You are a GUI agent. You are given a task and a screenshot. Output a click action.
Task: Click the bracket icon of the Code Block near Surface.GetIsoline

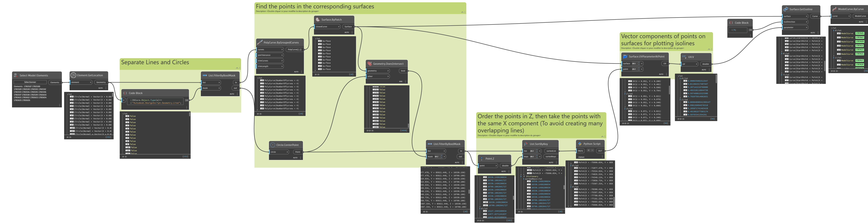click(x=731, y=23)
